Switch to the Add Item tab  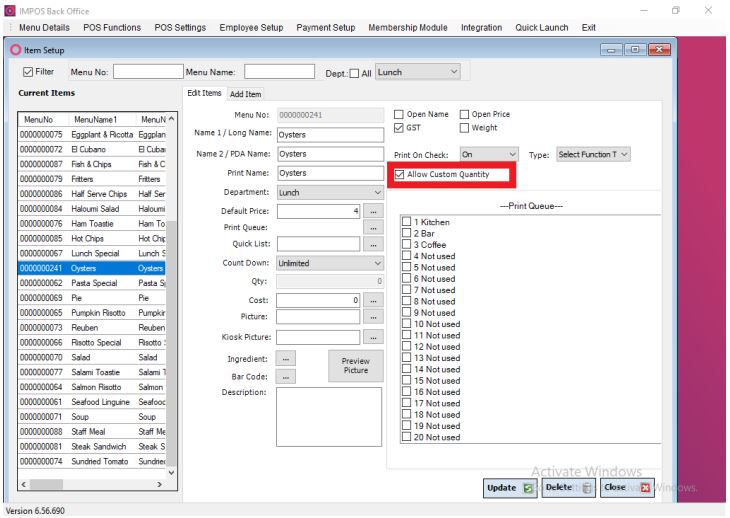click(x=246, y=94)
